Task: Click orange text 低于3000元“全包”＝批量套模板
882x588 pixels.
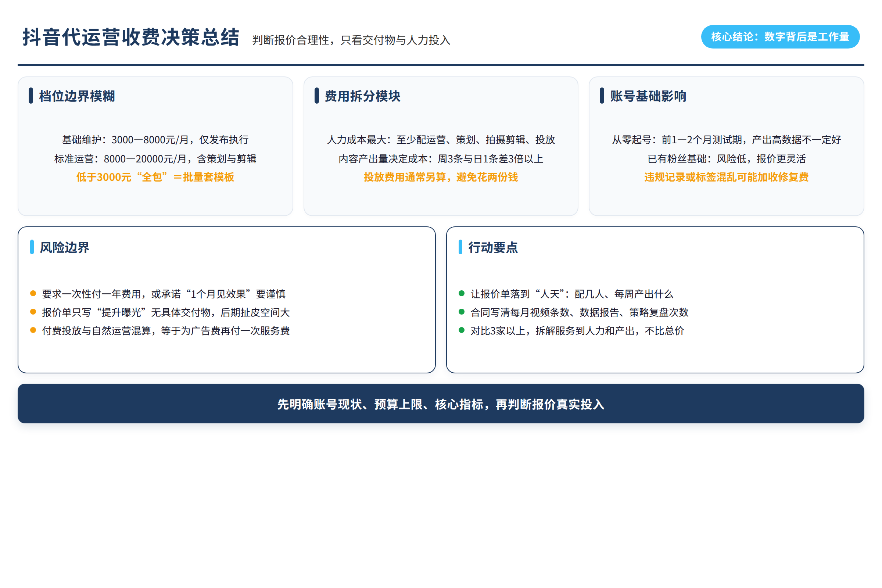Action: [x=155, y=177]
